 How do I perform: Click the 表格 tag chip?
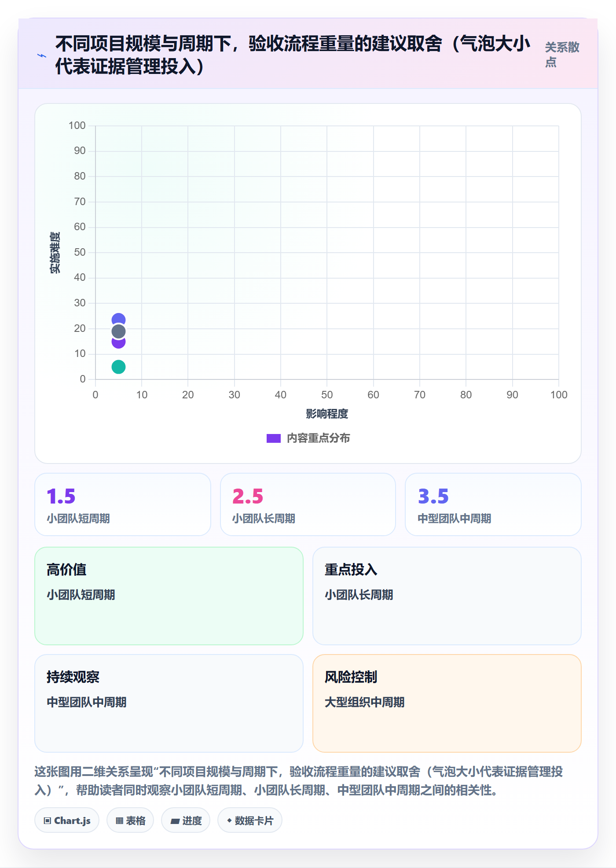(130, 820)
